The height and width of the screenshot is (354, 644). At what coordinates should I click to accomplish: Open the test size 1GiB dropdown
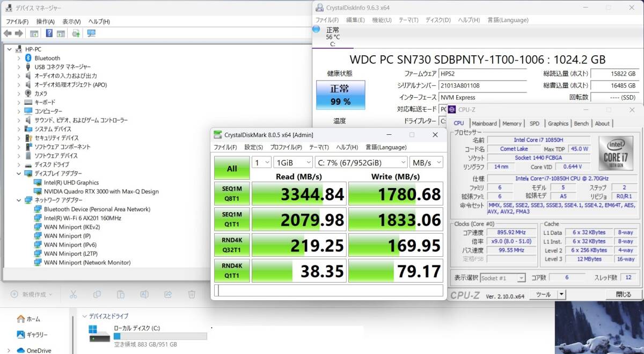[x=292, y=162]
